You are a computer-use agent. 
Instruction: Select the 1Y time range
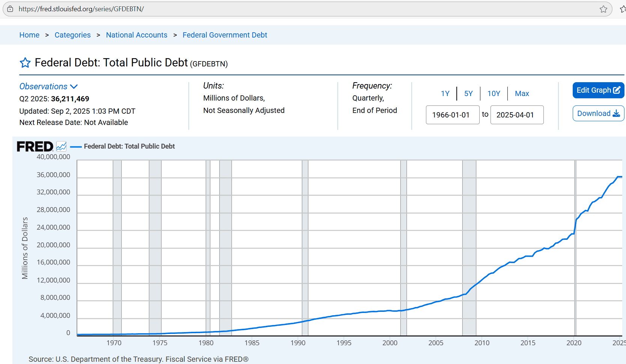click(x=445, y=93)
